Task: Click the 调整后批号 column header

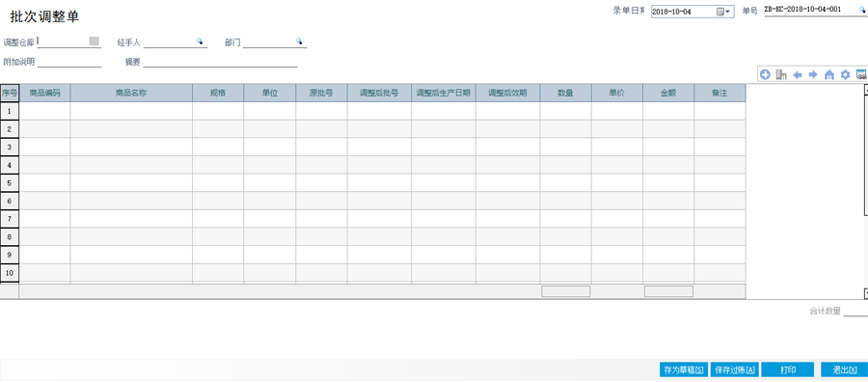Action: [379, 93]
